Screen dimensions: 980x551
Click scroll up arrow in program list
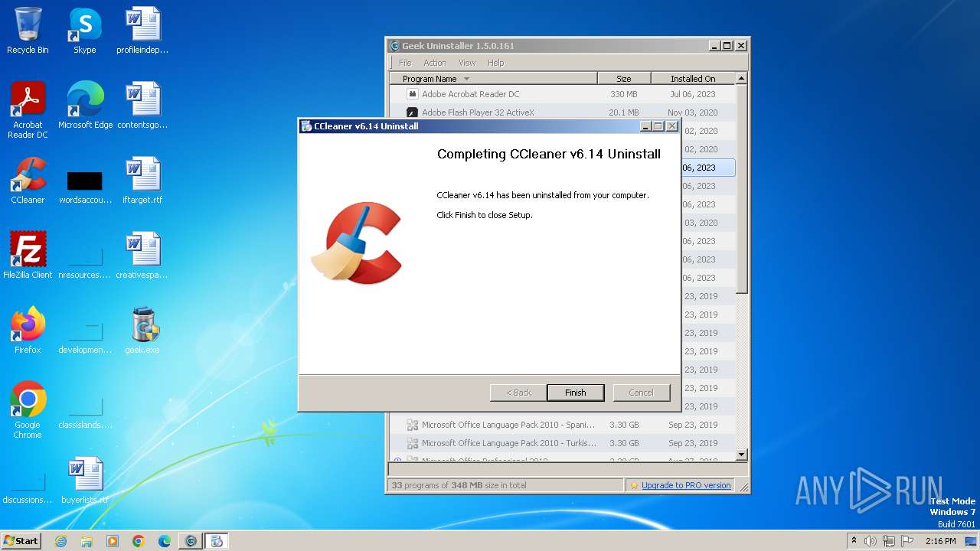pos(741,79)
